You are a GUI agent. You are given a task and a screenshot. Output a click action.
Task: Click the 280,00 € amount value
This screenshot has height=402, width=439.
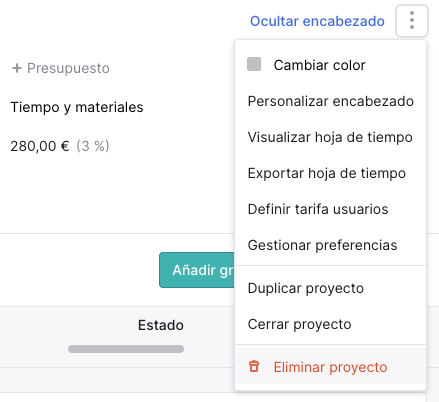point(40,146)
